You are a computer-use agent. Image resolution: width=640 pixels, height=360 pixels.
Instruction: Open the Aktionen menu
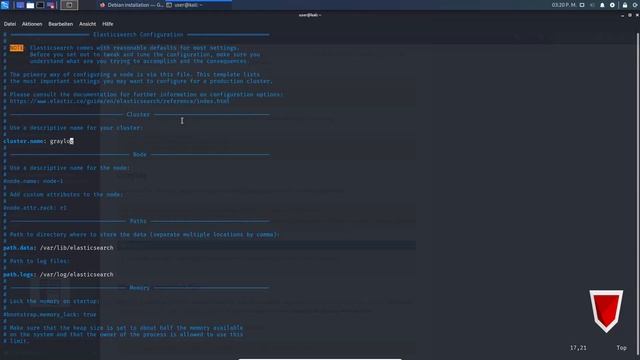coord(32,24)
